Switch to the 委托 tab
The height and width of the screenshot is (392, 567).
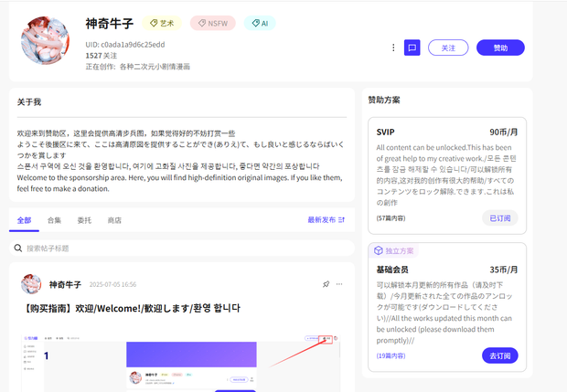point(84,220)
